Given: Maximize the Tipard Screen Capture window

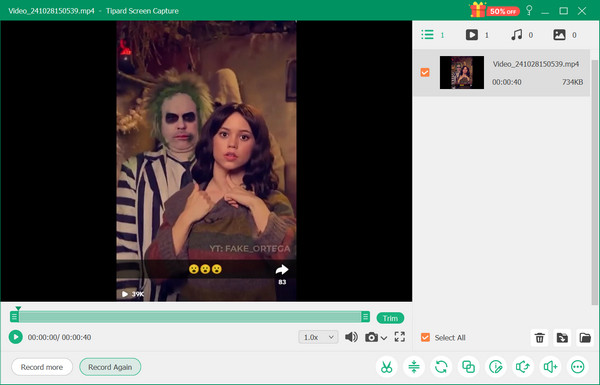Looking at the screenshot, I should 563,11.
